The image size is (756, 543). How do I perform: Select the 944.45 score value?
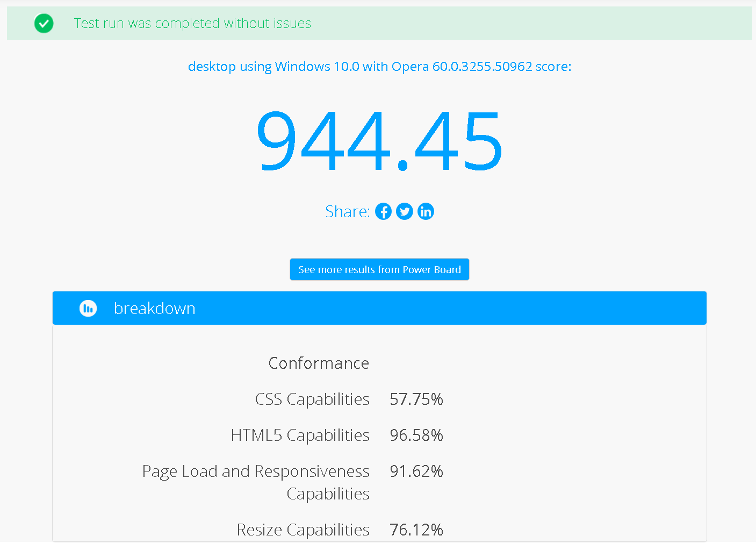pyautogui.click(x=379, y=141)
